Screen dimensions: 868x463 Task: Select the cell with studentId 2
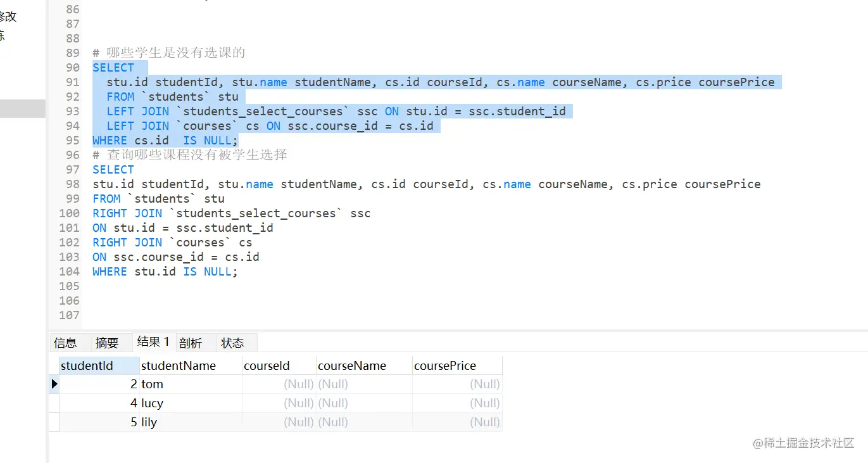click(x=99, y=384)
